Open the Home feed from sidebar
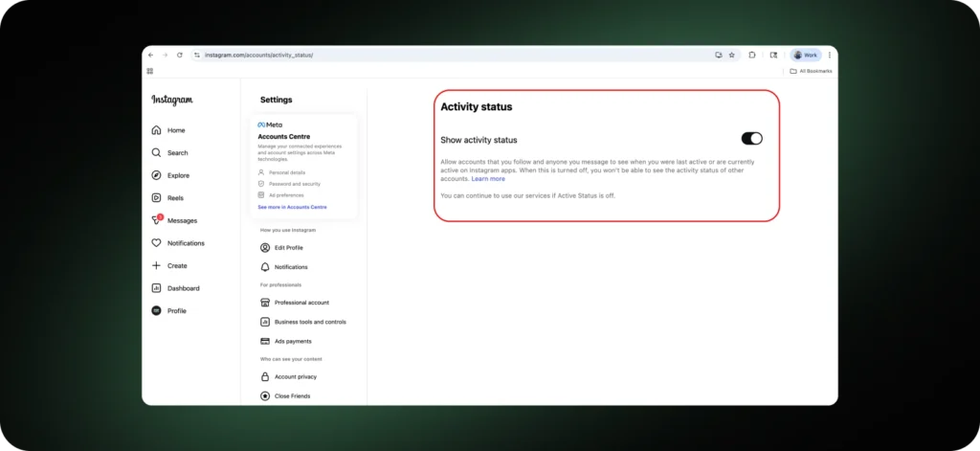The image size is (980, 451). coord(168,130)
